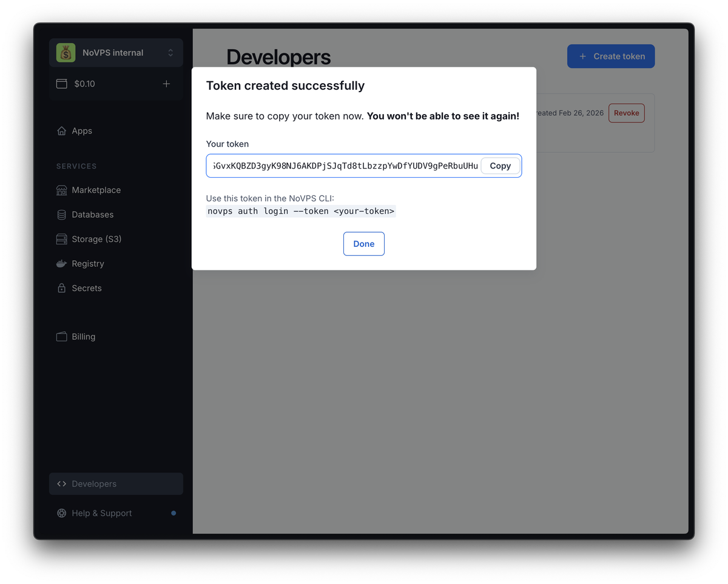Go to Databases in the sidebar
Image resolution: width=728 pixels, height=584 pixels.
point(92,215)
